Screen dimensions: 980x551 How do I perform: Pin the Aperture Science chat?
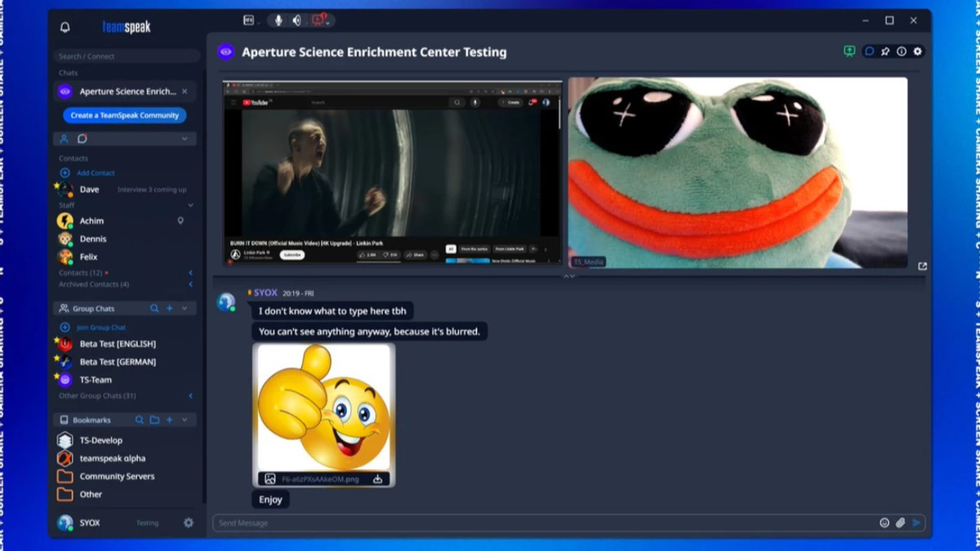[x=885, y=51]
